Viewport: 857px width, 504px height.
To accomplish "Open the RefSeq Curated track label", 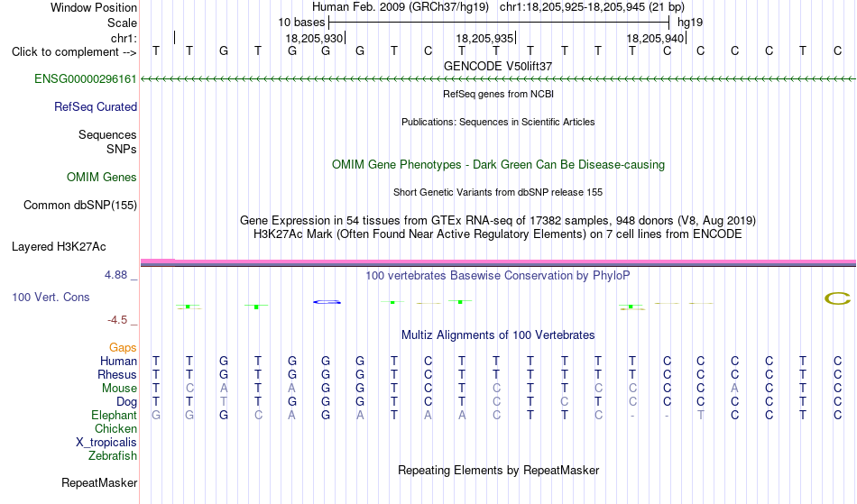I will pyautogui.click(x=96, y=107).
